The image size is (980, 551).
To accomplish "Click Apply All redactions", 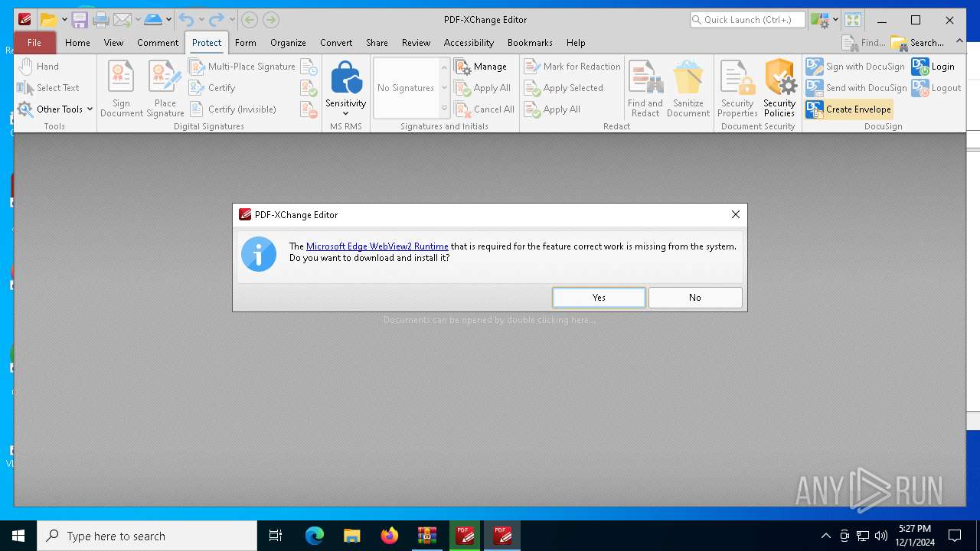I will tap(553, 109).
